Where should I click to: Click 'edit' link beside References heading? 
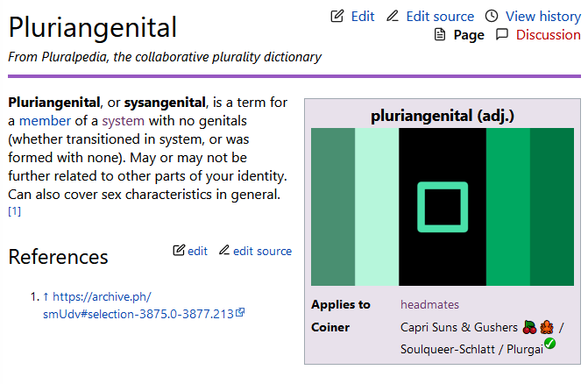(x=197, y=251)
